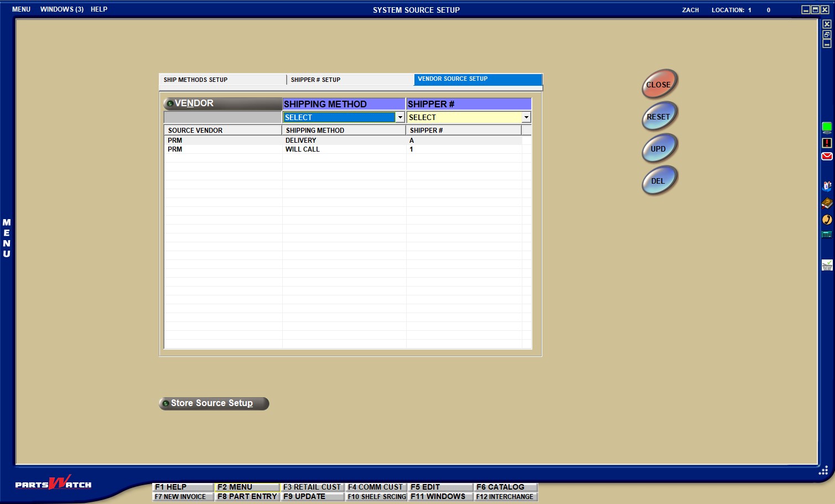Launch the teal calculator icon

[827, 235]
